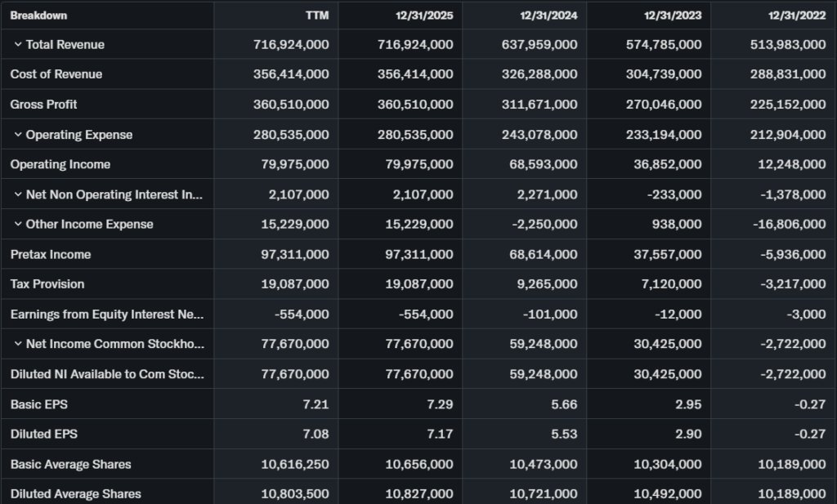
Task: Click the Tax Provision row label
Action: tap(47, 284)
